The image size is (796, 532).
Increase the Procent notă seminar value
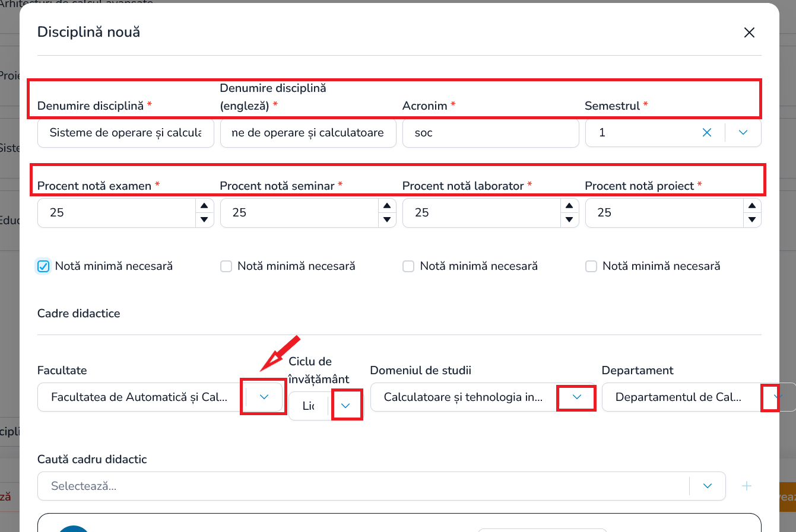[x=387, y=206]
